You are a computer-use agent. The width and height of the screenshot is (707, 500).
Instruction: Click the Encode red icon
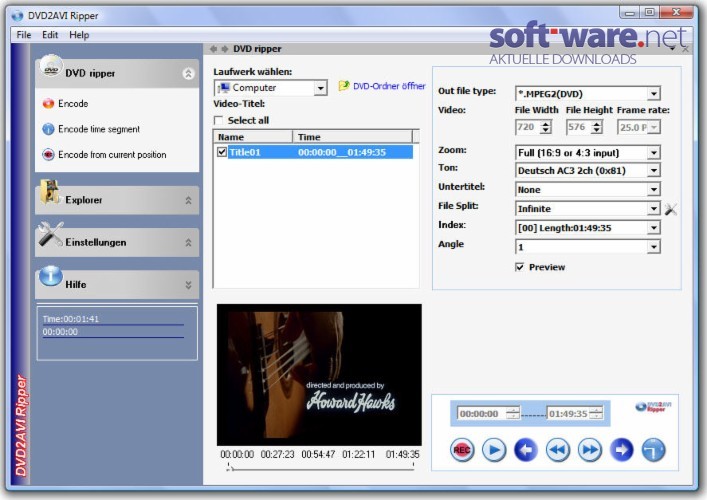tap(48, 104)
